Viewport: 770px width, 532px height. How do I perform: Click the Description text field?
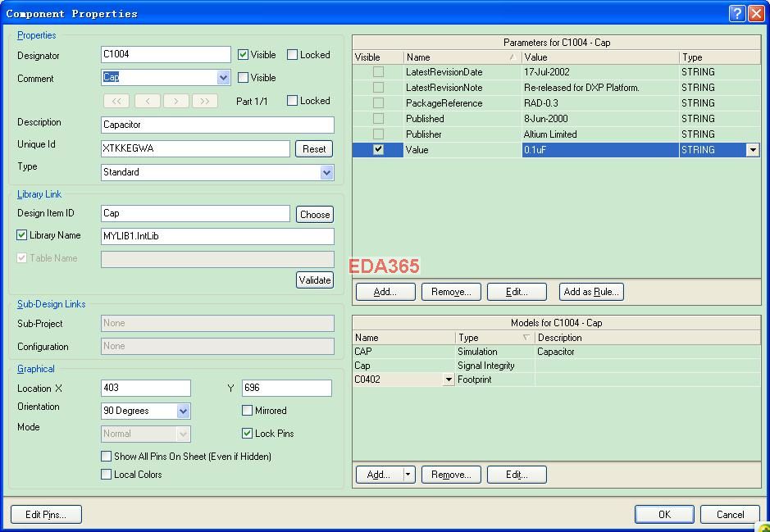217,125
